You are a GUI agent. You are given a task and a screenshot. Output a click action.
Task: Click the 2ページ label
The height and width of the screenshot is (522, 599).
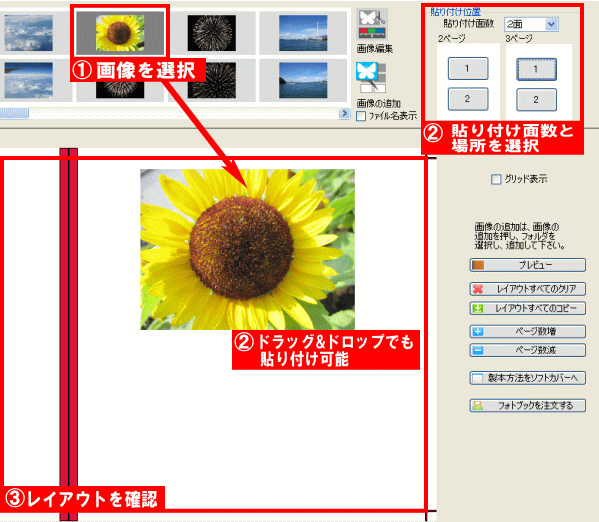point(452,39)
